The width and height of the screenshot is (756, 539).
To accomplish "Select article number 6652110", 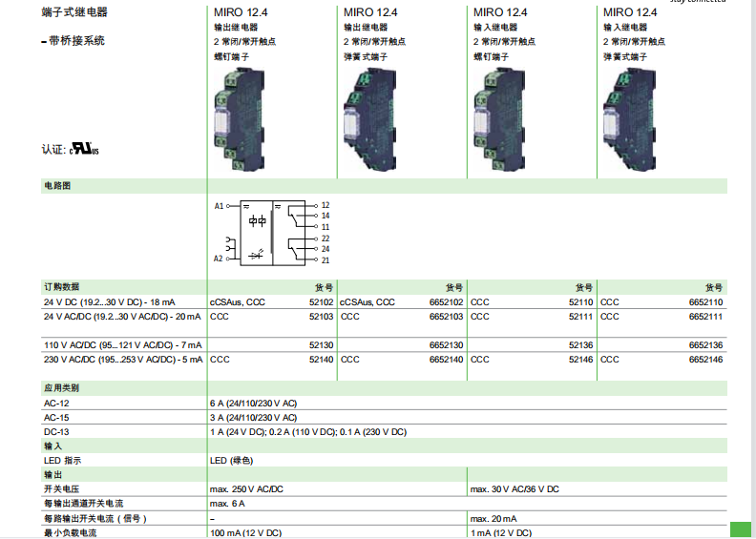I will 705,302.
